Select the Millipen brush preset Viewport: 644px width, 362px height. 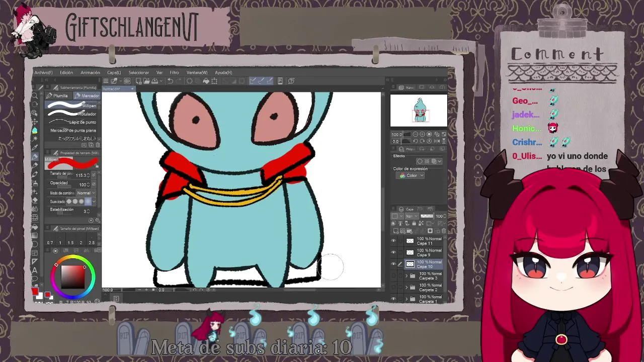(72, 105)
